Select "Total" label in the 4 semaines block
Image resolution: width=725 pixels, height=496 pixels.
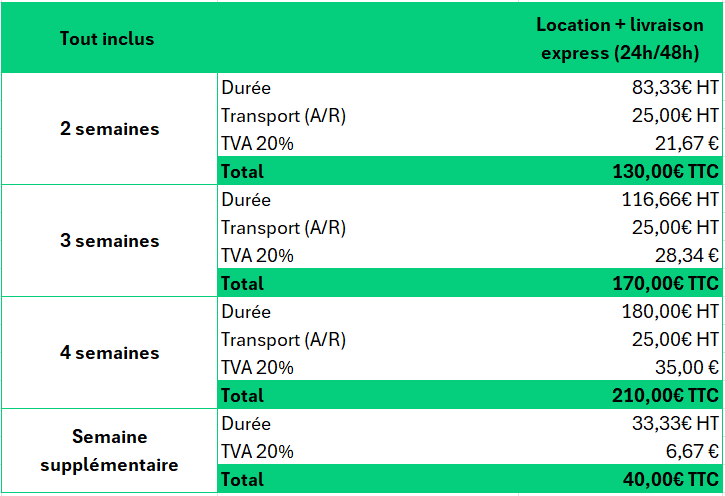[x=242, y=396]
